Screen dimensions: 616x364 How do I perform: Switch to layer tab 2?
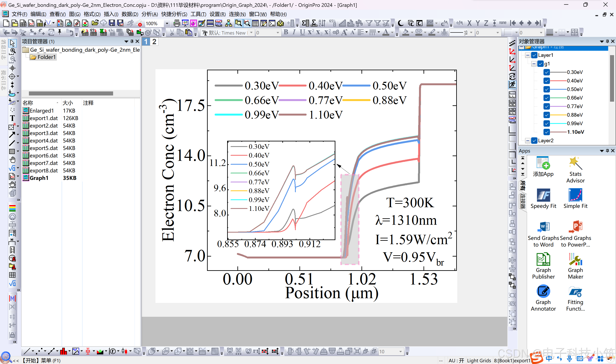(154, 42)
